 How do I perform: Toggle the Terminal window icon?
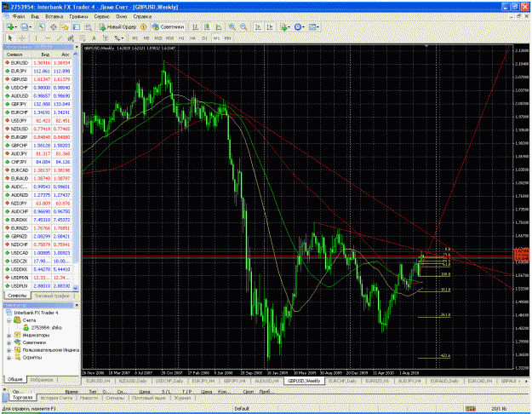click(77, 26)
